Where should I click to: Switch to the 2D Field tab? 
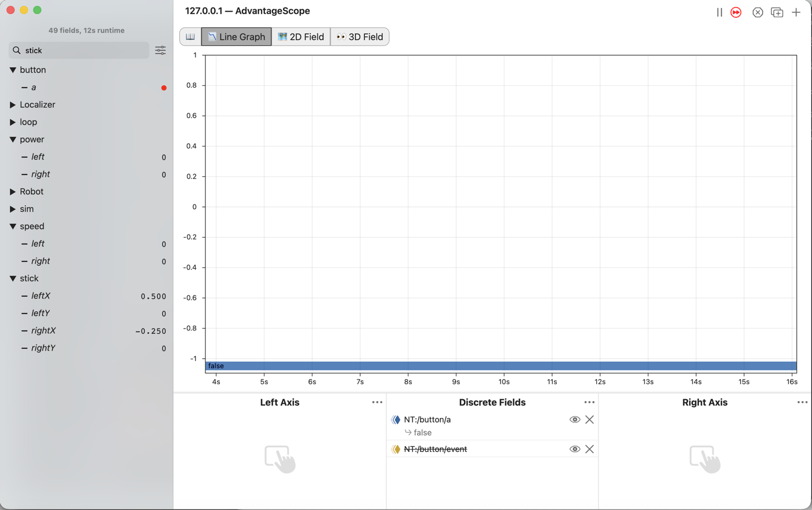tap(301, 37)
